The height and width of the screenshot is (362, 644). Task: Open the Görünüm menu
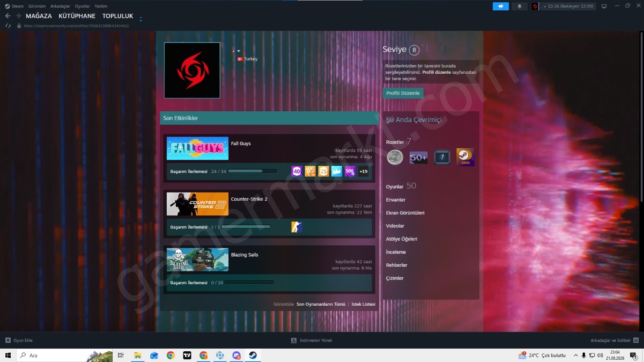37,6
